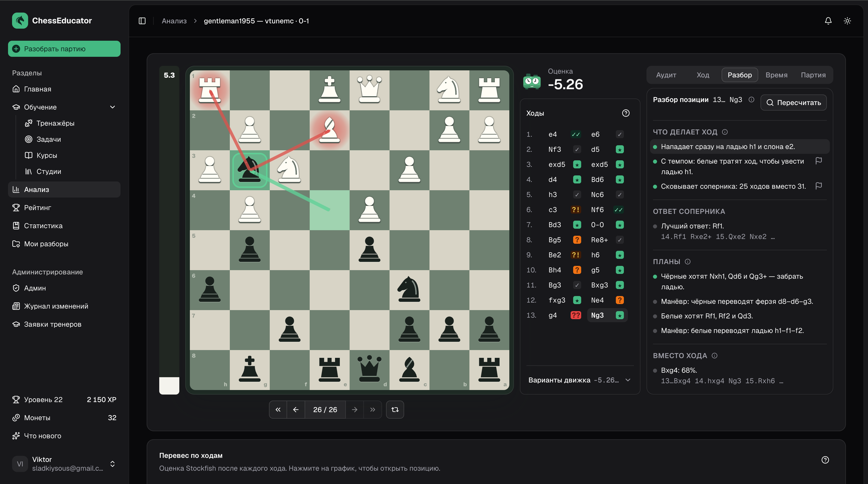Click the evaluation bar
Viewport: 868px width, 484px height.
(x=169, y=230)
